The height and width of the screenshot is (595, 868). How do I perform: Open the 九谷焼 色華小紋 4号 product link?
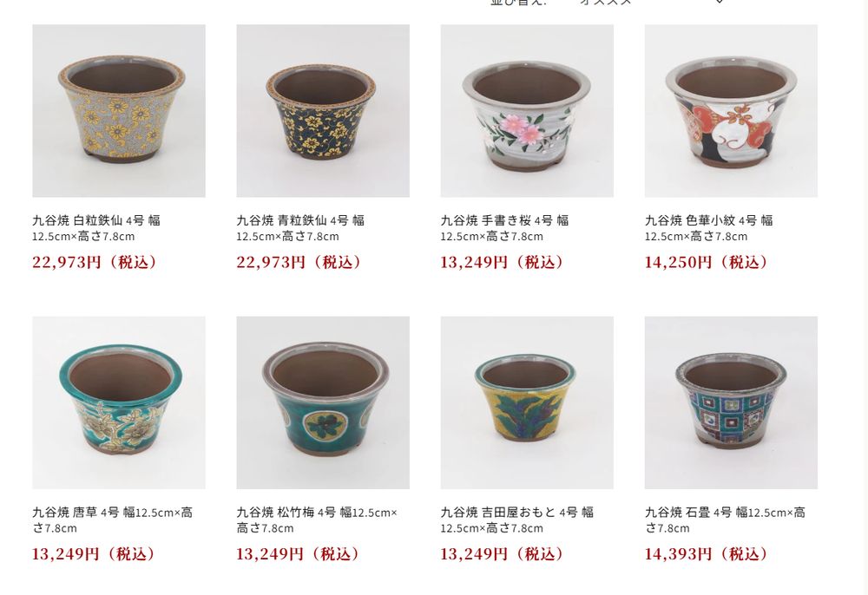709,228
